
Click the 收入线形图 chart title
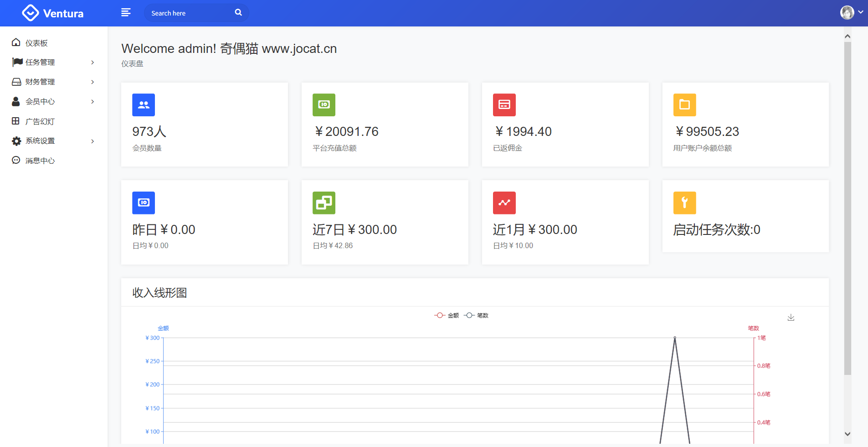click(x=160, y=292)
